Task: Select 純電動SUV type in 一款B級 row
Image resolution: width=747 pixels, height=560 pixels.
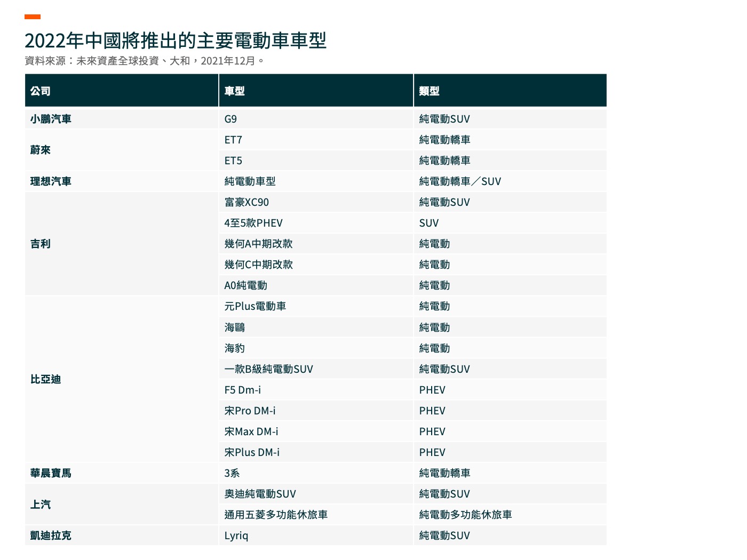Action: click(x=510, y=369)
